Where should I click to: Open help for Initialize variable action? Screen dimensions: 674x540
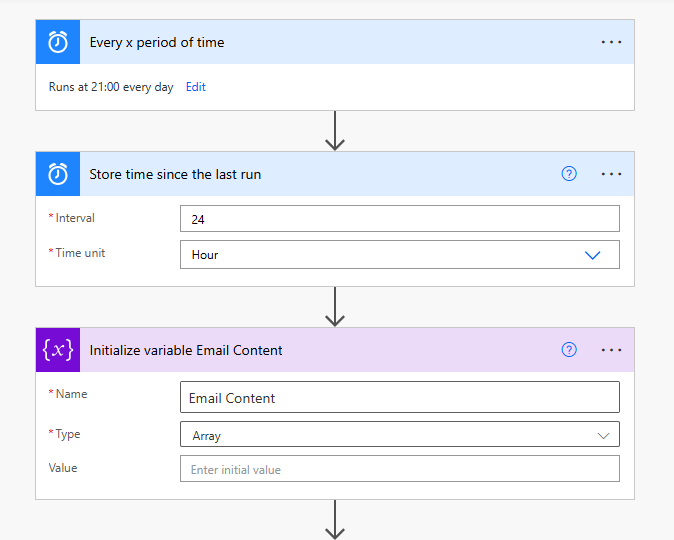(x=569, y=350)
